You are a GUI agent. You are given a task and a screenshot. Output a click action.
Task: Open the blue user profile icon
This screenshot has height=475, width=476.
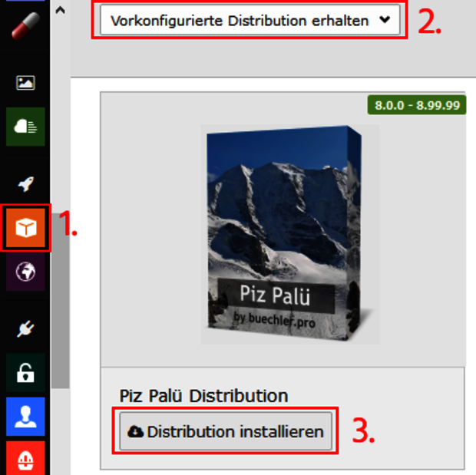point(25,417)
